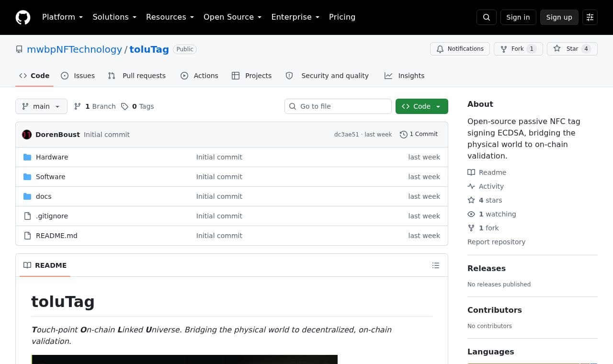View the 1 Commit history
The height and width of the screenshot is (364, 613).
419,135
